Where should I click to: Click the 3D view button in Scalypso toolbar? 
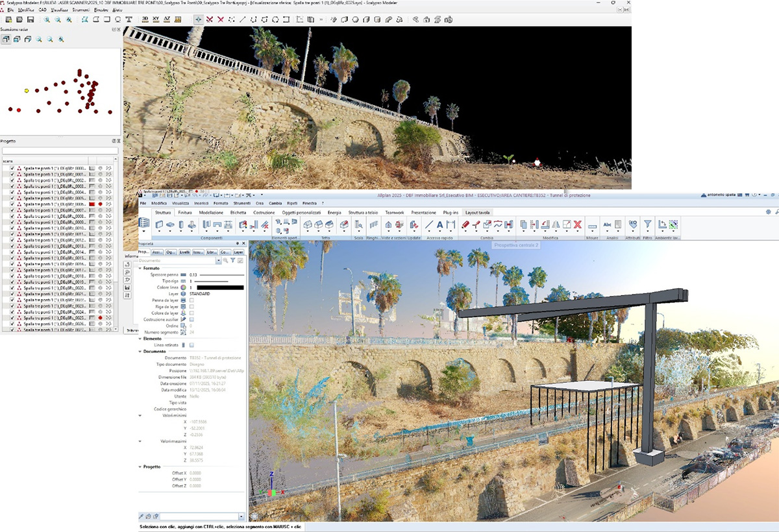click(145, 19)
